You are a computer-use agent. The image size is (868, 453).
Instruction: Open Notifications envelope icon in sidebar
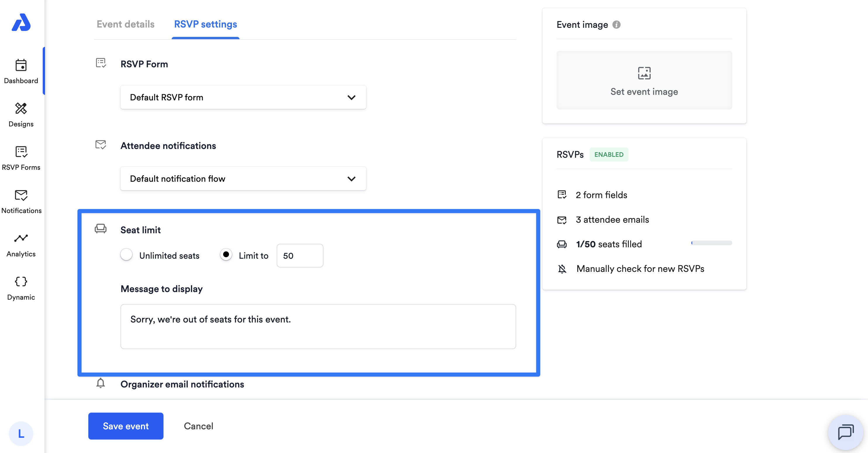click(21, 195)
